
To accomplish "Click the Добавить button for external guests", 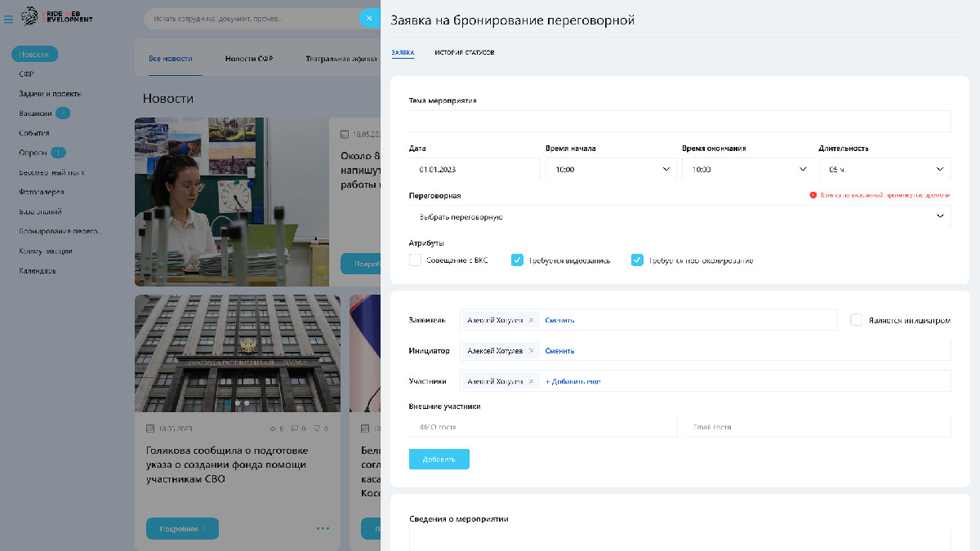I will (x=439, y=460).
